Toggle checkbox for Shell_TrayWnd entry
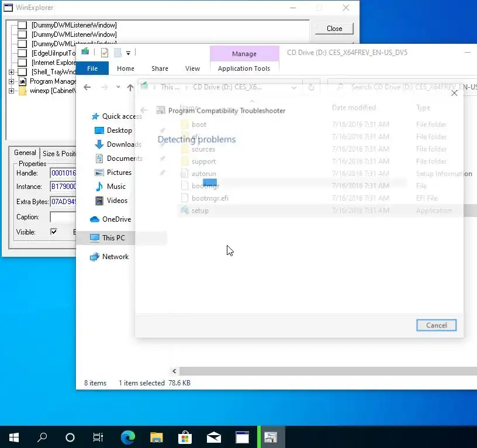The width and height of the screenshot is (477, 448). 22,72
